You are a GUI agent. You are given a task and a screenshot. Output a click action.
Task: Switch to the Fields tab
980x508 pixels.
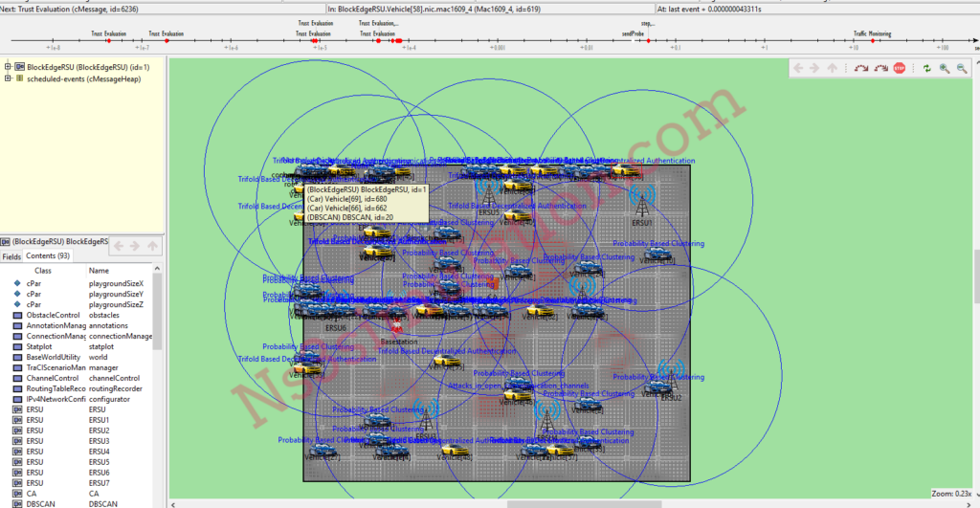tap(11, 256)
